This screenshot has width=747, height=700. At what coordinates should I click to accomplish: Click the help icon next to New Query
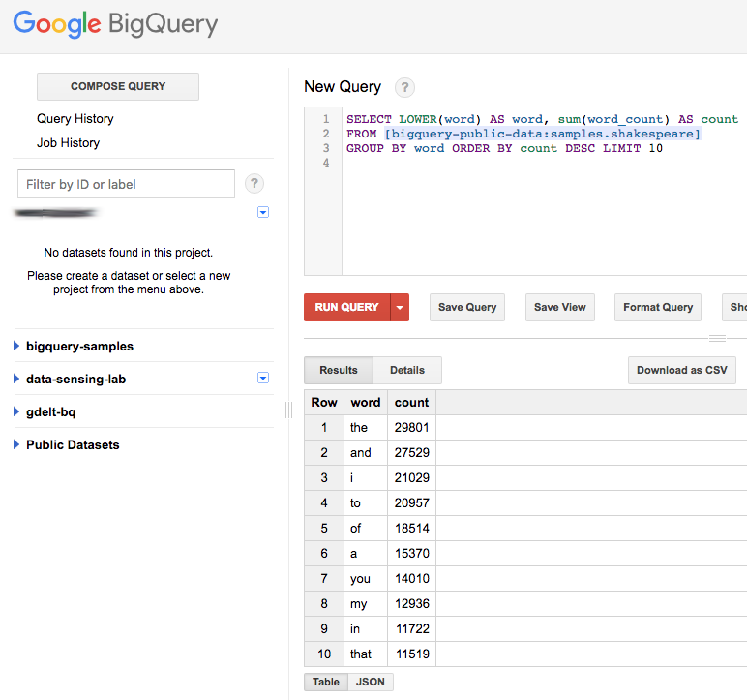tap(404, 87)
